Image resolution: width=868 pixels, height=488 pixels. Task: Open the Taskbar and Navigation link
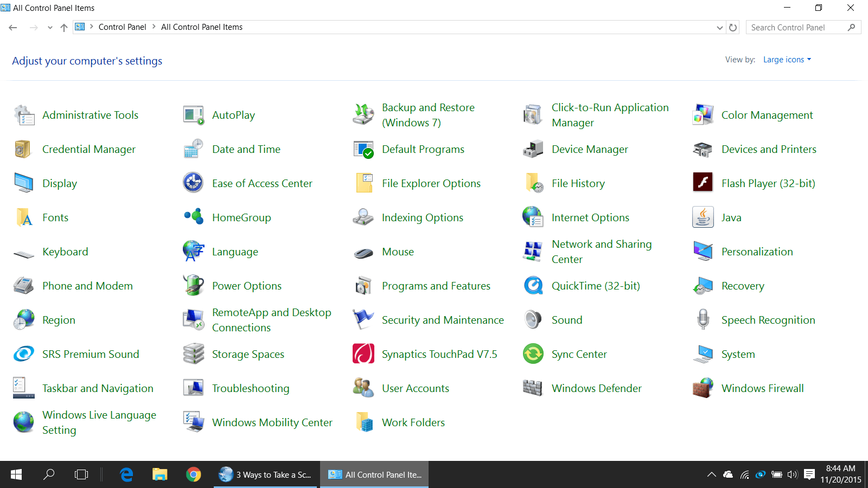tap(98, 388)
